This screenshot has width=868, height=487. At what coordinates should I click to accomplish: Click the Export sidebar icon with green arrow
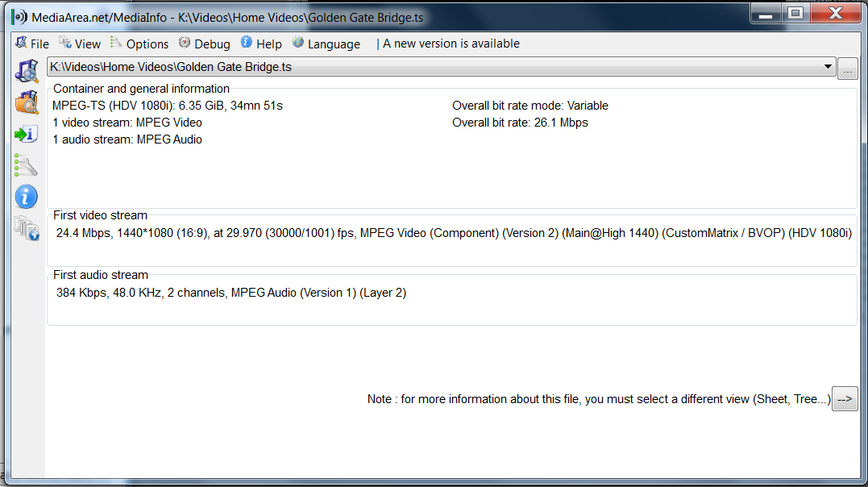coord(27,134)
